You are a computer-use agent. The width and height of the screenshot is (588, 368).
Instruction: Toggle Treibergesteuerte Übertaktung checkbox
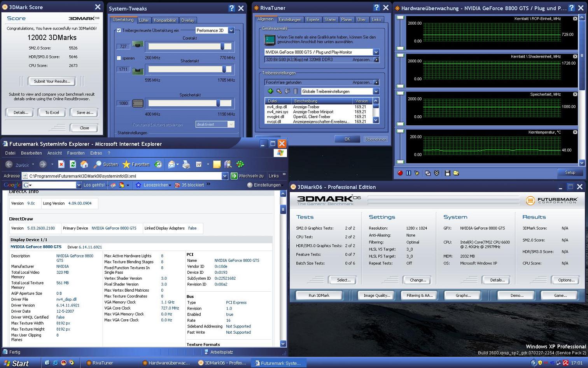click(119, 30)
